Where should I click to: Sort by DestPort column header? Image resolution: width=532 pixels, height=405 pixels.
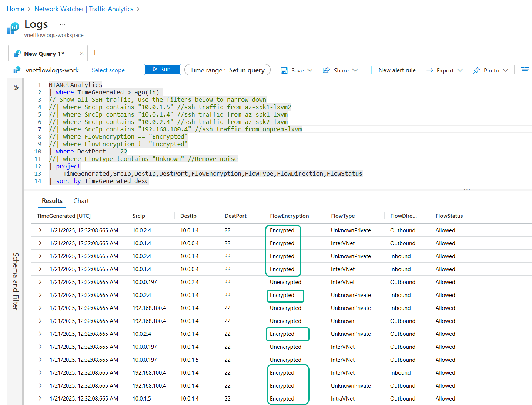[x=235, y=216]
